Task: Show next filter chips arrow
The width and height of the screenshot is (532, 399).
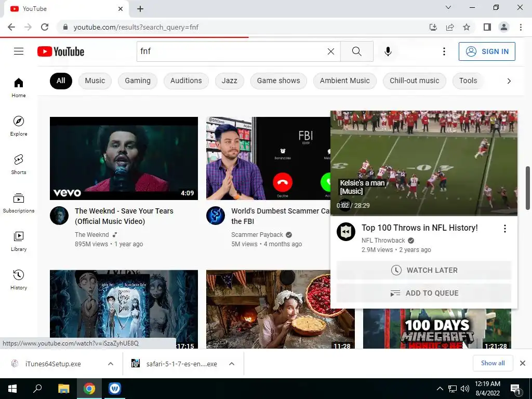Action: 509,81
